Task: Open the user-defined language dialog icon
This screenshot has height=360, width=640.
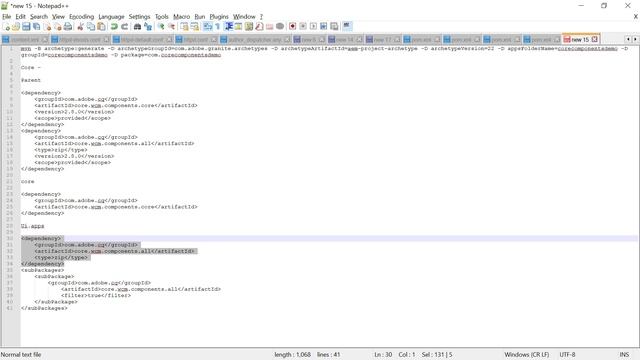Action: coord(238,27)
